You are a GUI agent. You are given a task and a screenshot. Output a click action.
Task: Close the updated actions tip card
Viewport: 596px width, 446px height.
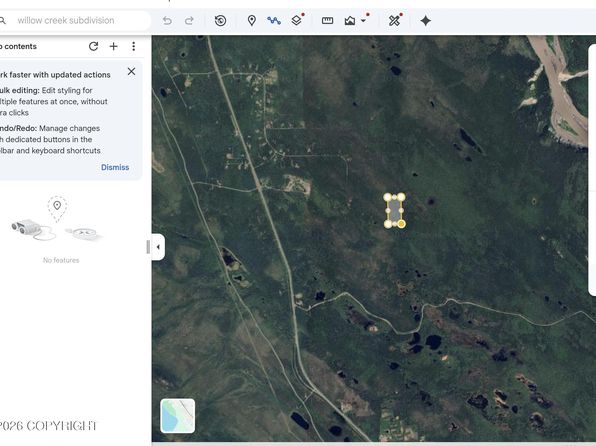tap(132, 71)
